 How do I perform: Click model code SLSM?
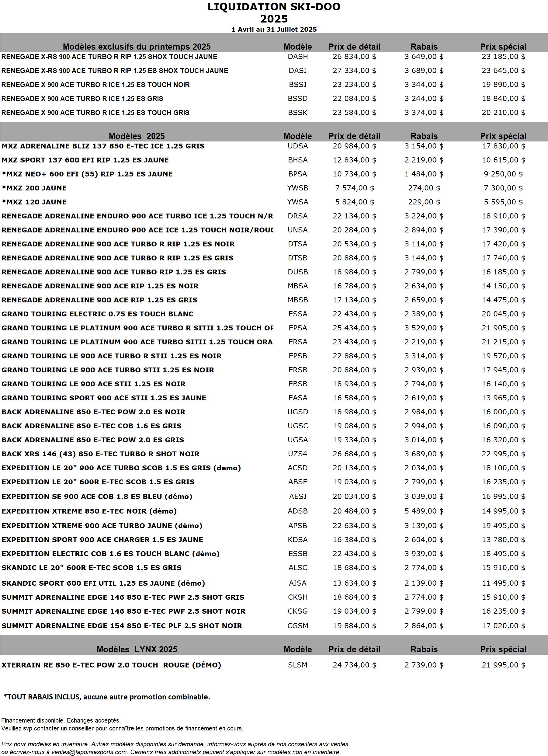click(297, 665)
